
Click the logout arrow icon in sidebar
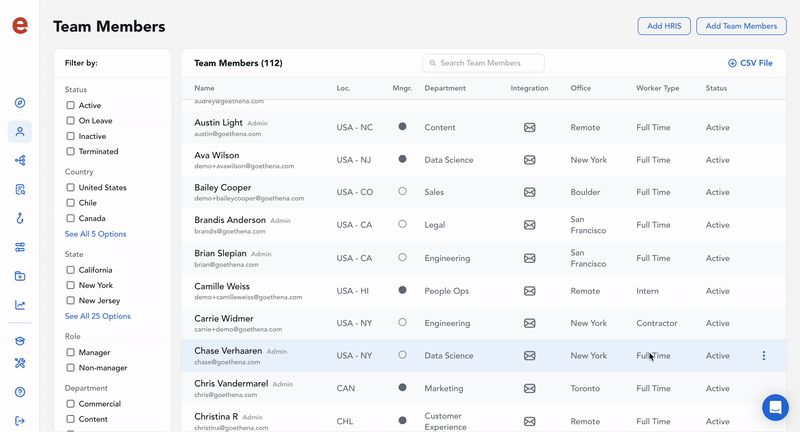20,421
